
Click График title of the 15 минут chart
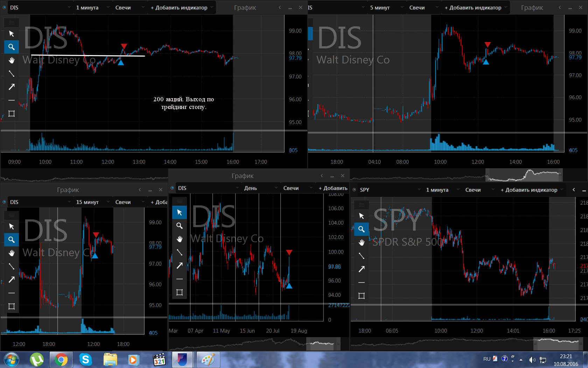pos(68,190)
